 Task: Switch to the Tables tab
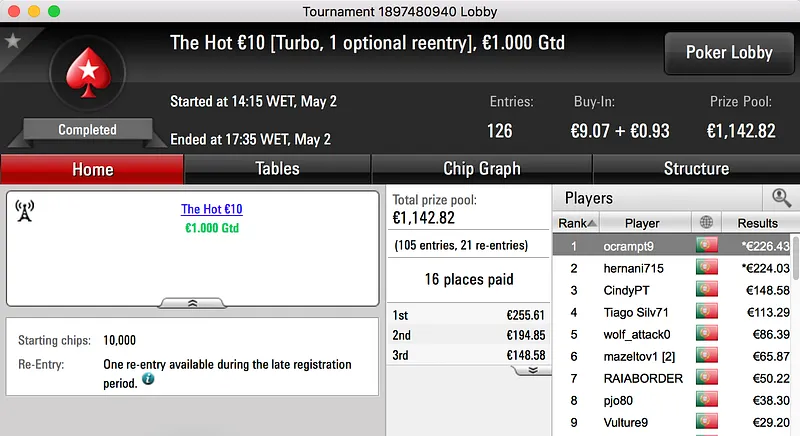pos(277,169)
